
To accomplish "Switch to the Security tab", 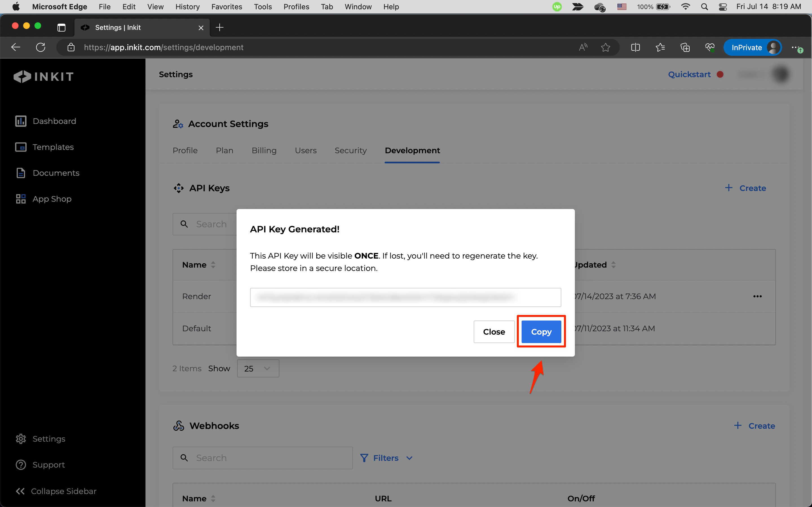I will point(350,151).
